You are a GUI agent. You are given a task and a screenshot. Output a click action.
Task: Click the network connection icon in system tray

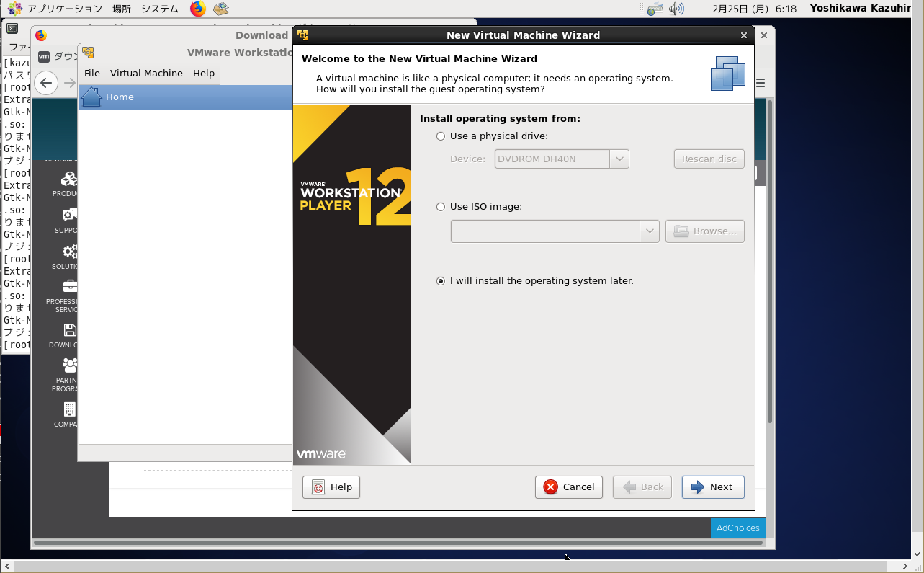[655, 9]
